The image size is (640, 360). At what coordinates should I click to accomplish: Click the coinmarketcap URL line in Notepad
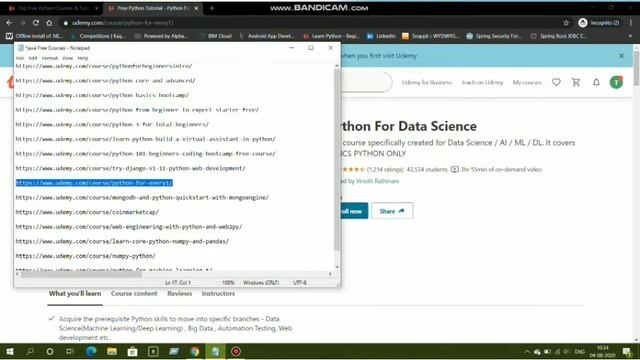pyautogui.click(x=87, y=212)
